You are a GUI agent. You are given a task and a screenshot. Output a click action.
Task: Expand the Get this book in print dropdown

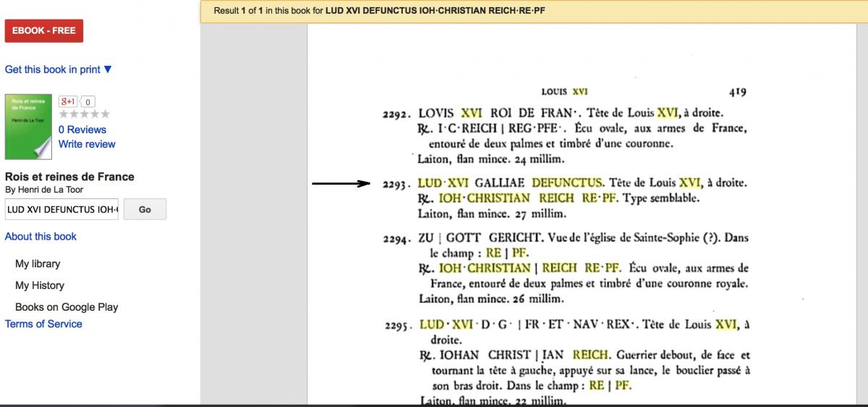pos(58,70)
